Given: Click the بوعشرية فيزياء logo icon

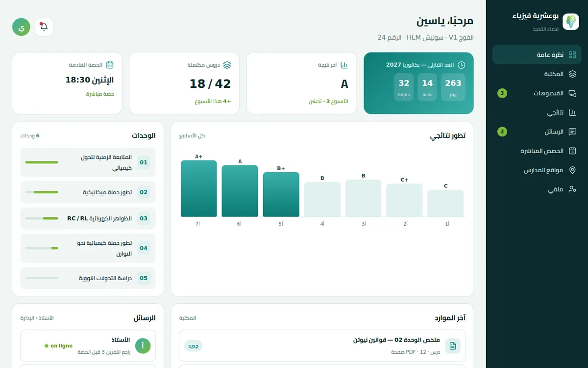Looking at the screenshot, I should tap(571, 22).
